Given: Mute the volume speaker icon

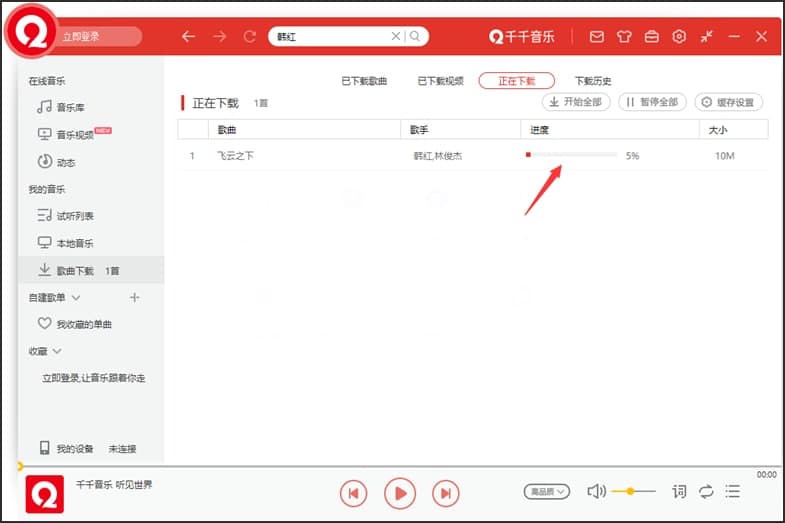Looking at the screenshot, I should coord(596,491).
